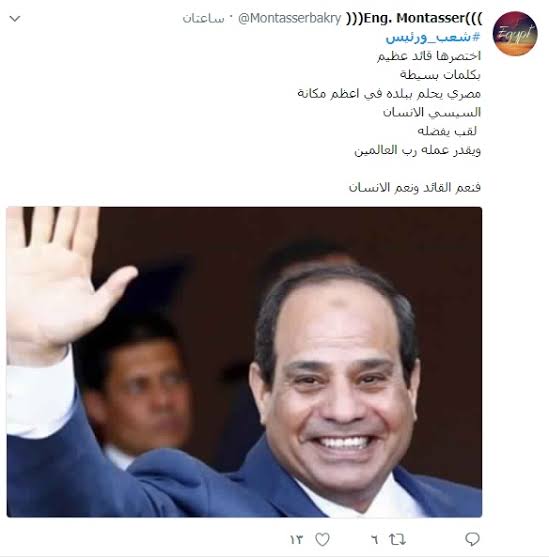This screenshot has width=549, height=558.
Task: Expand the tweet options chevron
Action: pos(15,19)
